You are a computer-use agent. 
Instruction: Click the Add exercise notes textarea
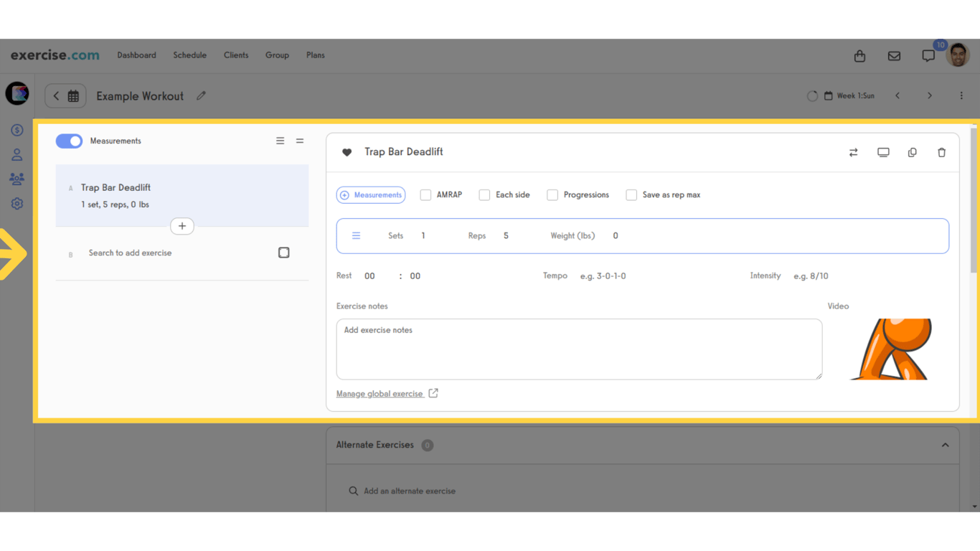click(x=579, y=349)
